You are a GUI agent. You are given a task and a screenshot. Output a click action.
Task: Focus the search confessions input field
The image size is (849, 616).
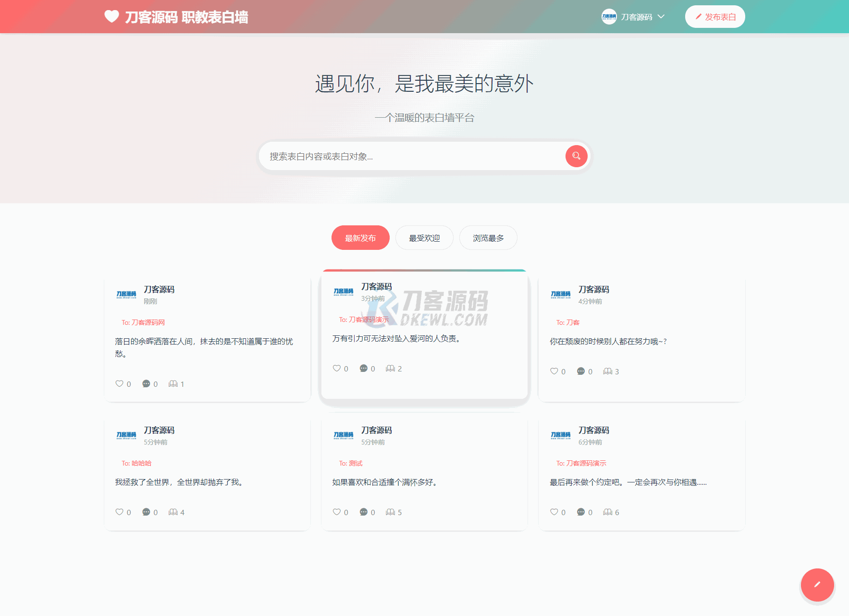pos(413,156)
